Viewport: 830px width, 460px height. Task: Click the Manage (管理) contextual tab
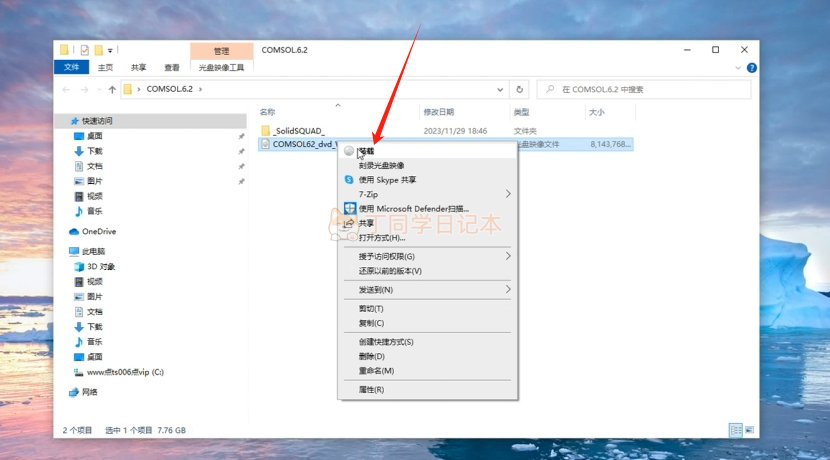(221, 51)
